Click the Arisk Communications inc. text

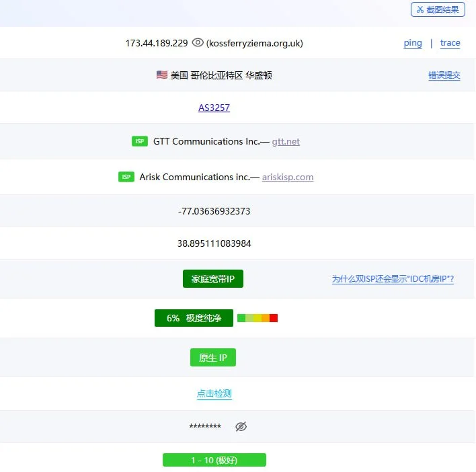pyautogui.click(x=194, y=177)
